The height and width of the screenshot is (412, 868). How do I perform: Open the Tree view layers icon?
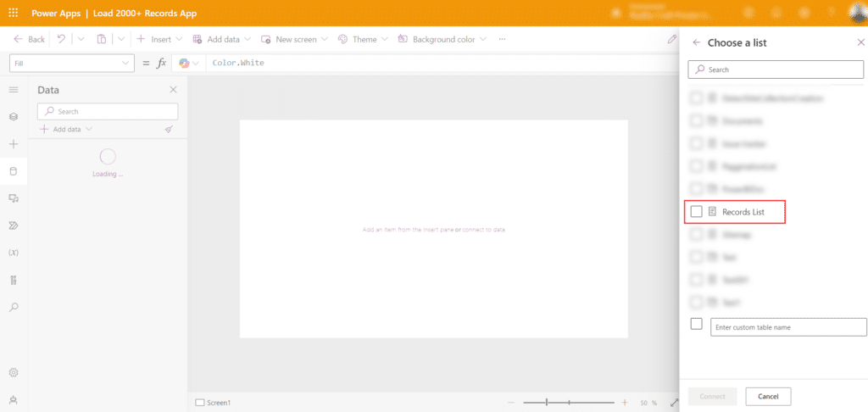coord(13,116)
